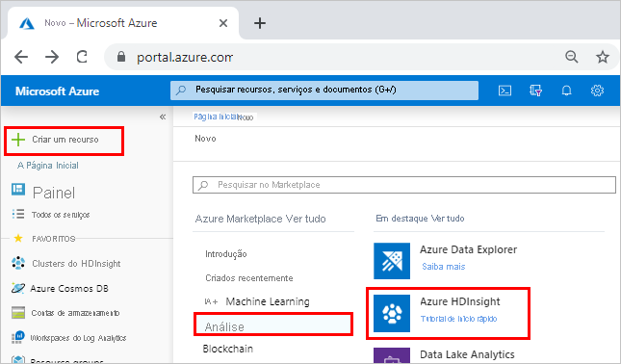Open the Cloud Shell icon
621x364 pixels.
[505, 91]
